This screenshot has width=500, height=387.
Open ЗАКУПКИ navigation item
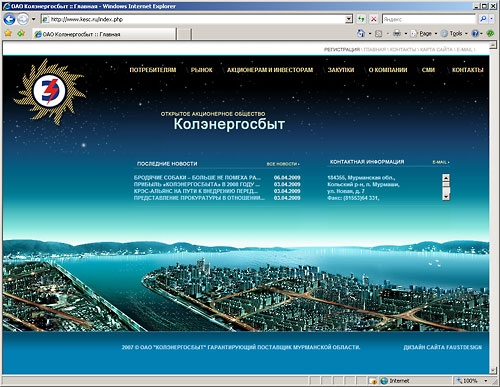point(341,70)
